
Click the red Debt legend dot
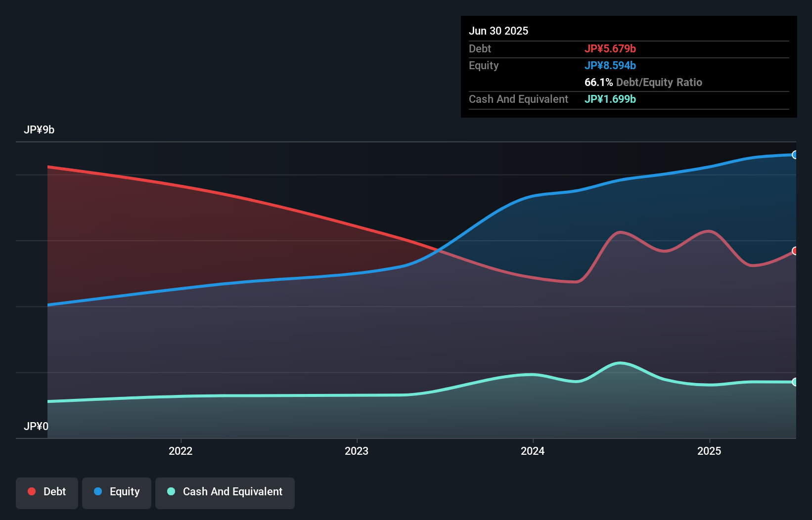tap(31, 491)
